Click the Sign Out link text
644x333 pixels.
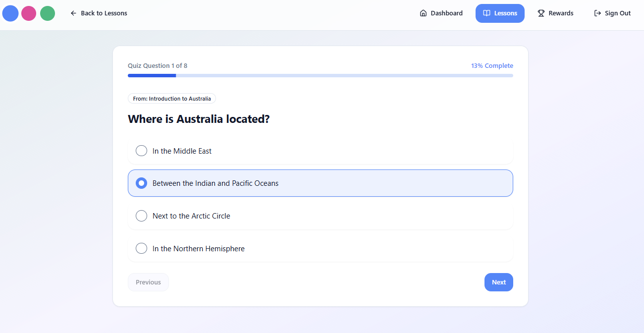point(617,13)
